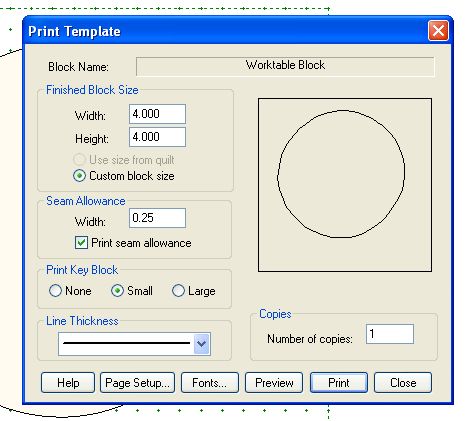Click the Help button
The height and width of the screenshot is (421, 472).
click(x=68, y=383)
